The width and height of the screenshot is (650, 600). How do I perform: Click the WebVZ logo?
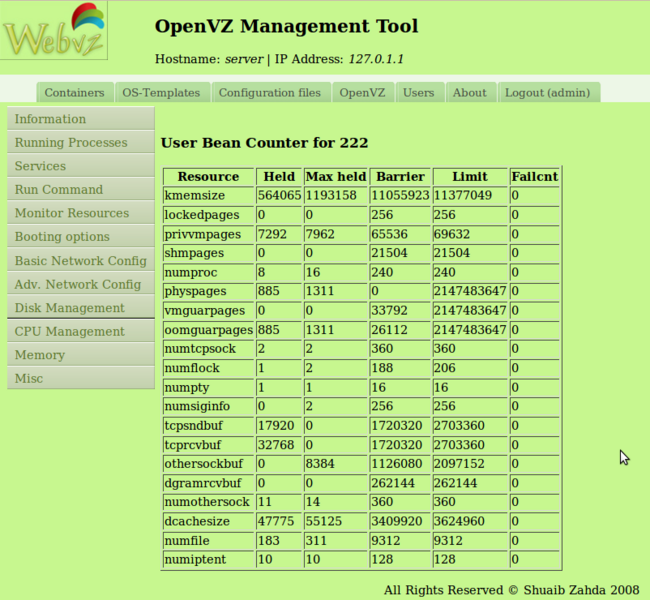pos(54,30)
